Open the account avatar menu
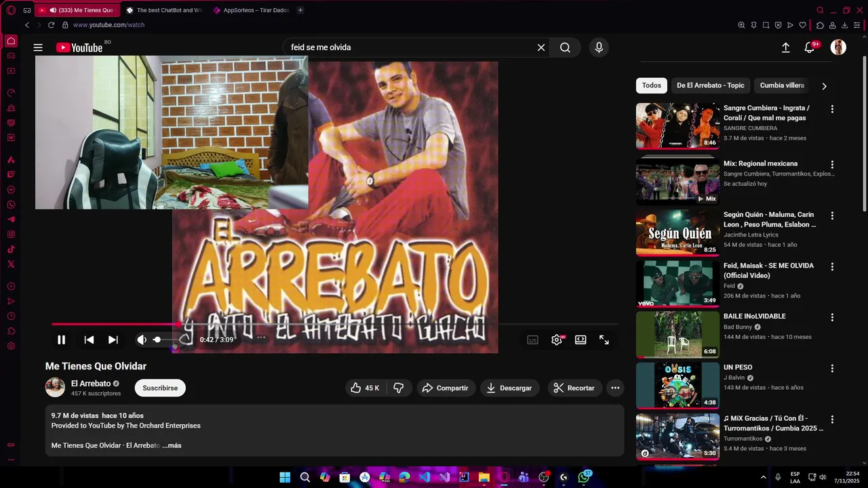 coord(839,47)
